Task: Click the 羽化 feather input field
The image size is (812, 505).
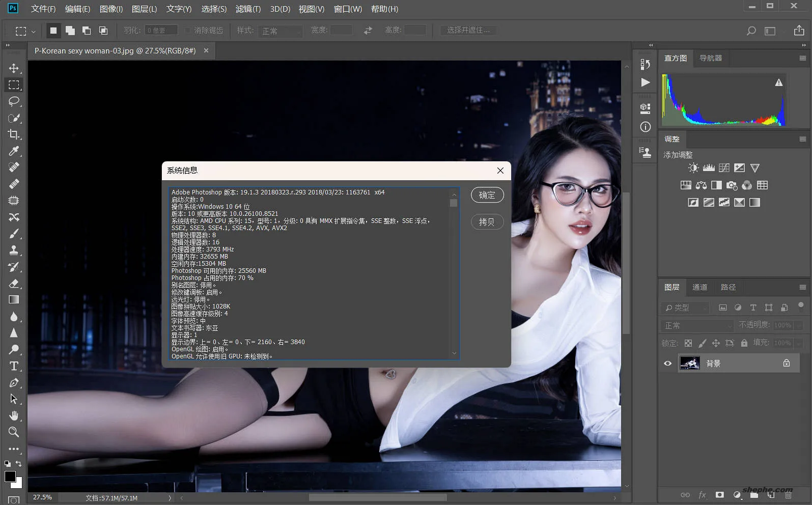Action: click(x=161, y=31)
